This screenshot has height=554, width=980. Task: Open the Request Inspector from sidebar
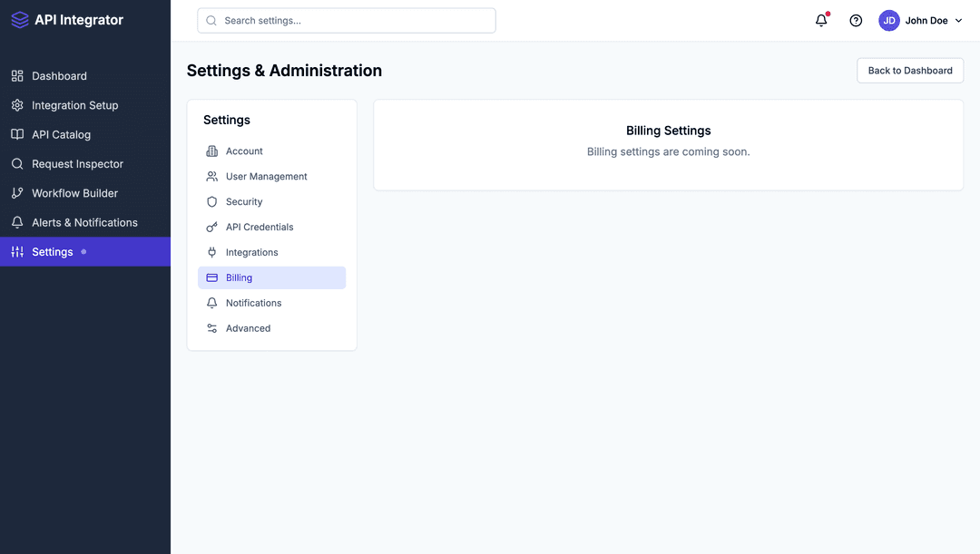click(76, 163)
